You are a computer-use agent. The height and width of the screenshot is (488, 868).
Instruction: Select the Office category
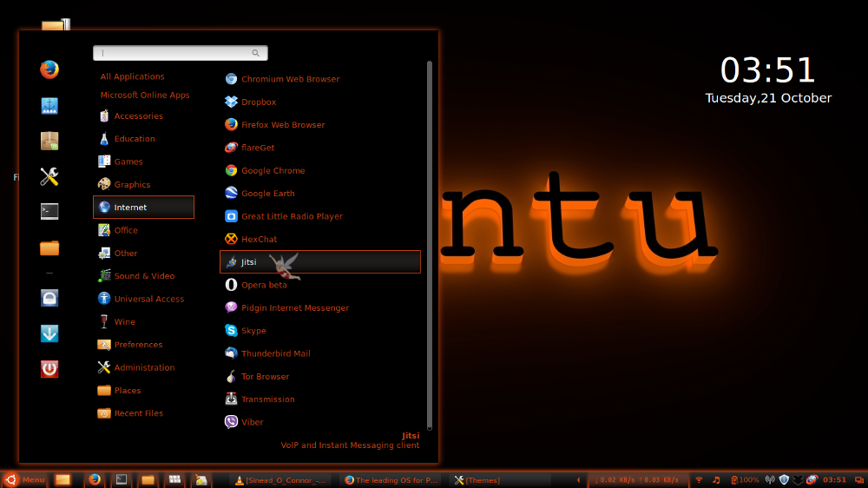(143, 230)
